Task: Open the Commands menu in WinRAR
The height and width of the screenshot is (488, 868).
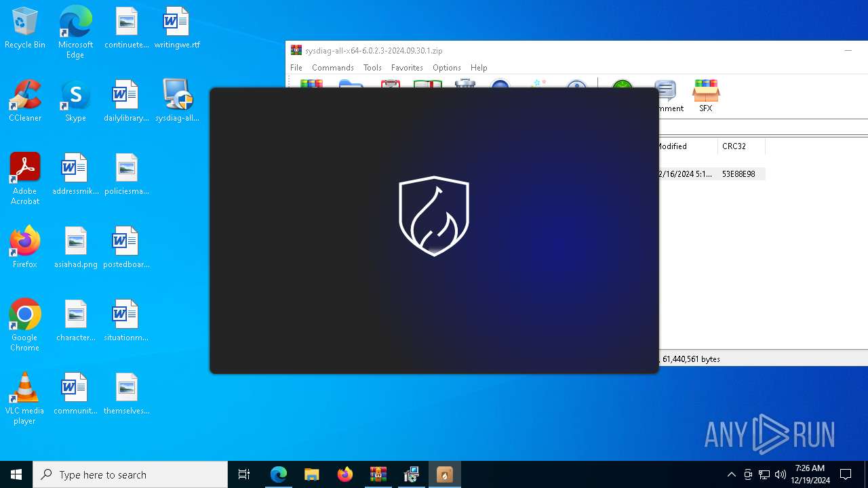Action: pyautogui.click(x=333, y=68)
